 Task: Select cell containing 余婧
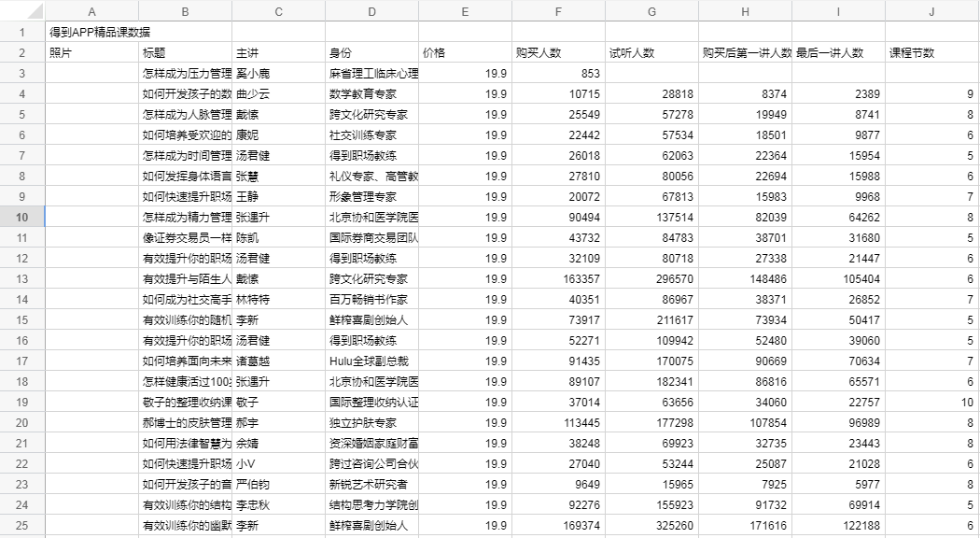[278, 444]
